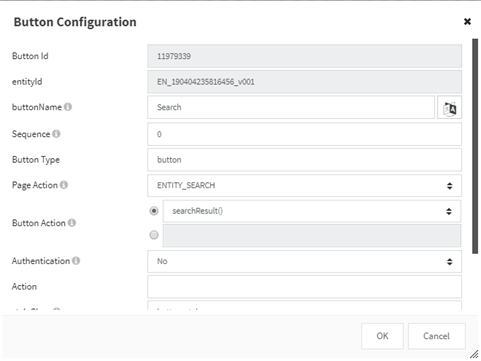Click info icon next to buttonName label
Viewport: 481px width, 361px height.
pos(68,107)
